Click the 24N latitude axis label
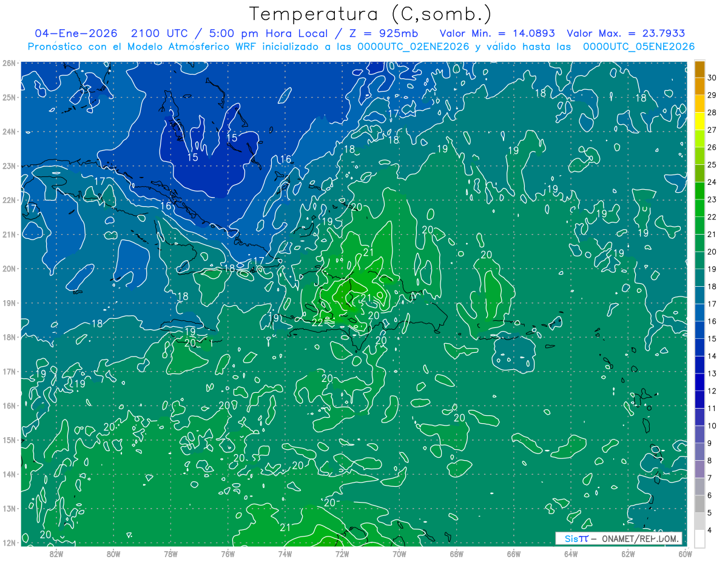 [9, 132]
